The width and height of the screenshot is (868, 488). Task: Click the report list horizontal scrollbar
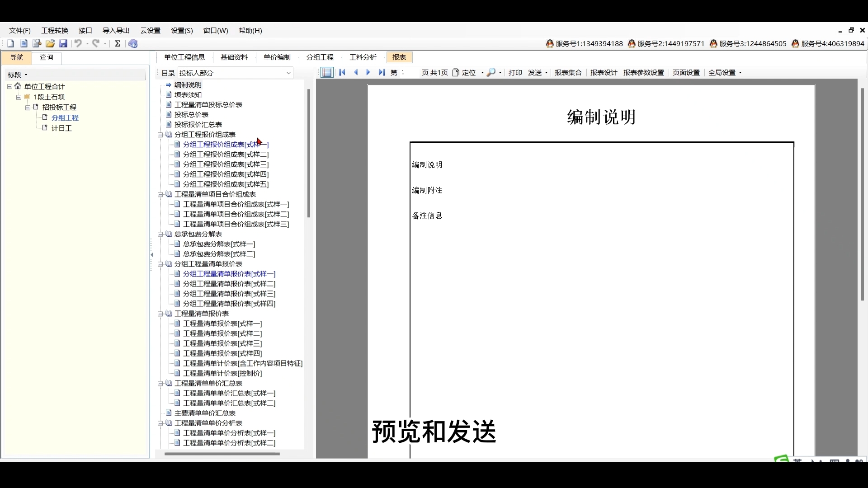pyautogui.click(x=222, y=454)
